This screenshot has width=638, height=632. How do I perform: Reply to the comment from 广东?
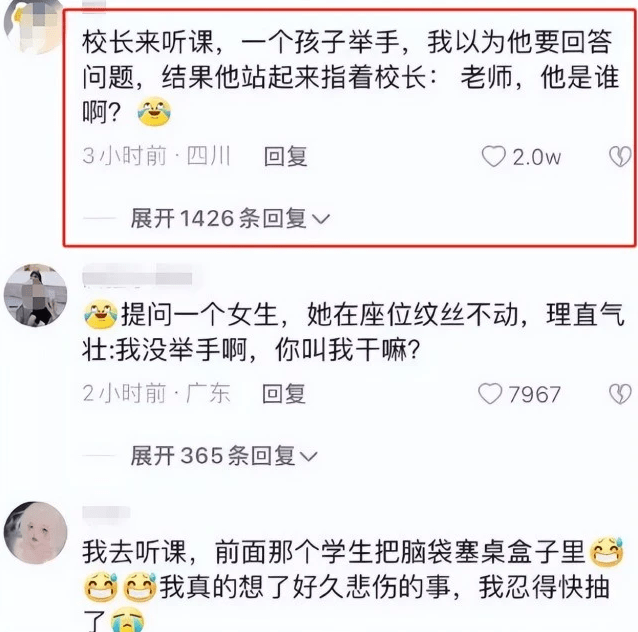coord(284,394)
